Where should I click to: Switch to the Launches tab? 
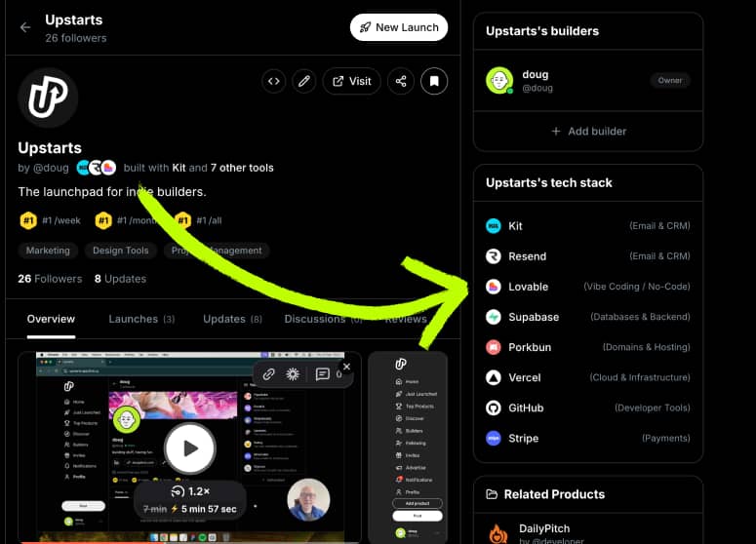pyautogui.click(x=141, y=319)
